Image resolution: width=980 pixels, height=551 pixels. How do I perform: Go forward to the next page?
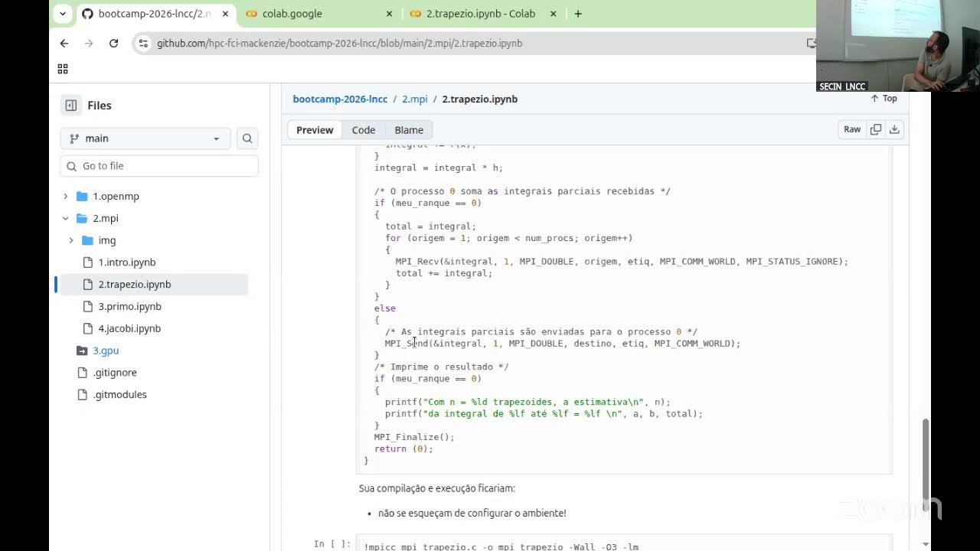tap(89, 44)
